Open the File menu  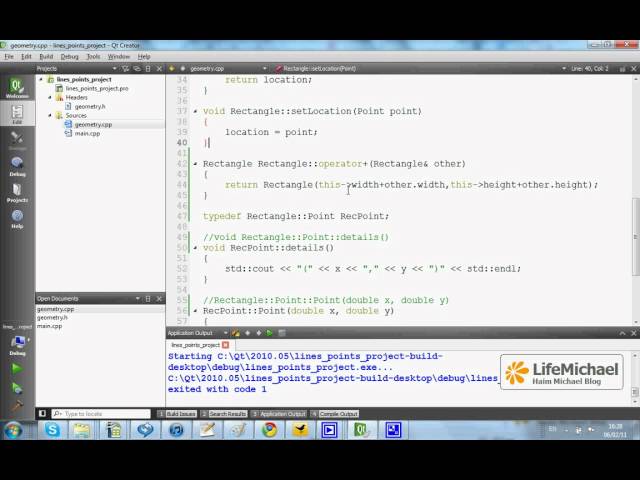[9, 56]
